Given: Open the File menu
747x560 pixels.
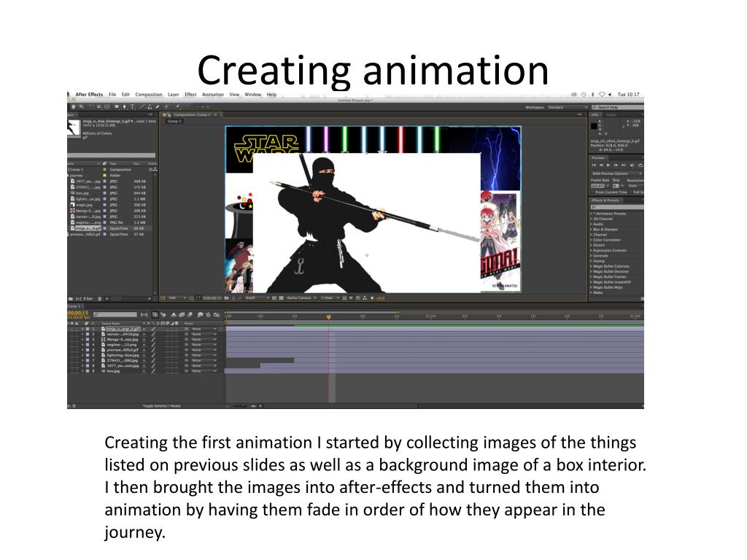Looking at the screenshot, I should 112,94.
